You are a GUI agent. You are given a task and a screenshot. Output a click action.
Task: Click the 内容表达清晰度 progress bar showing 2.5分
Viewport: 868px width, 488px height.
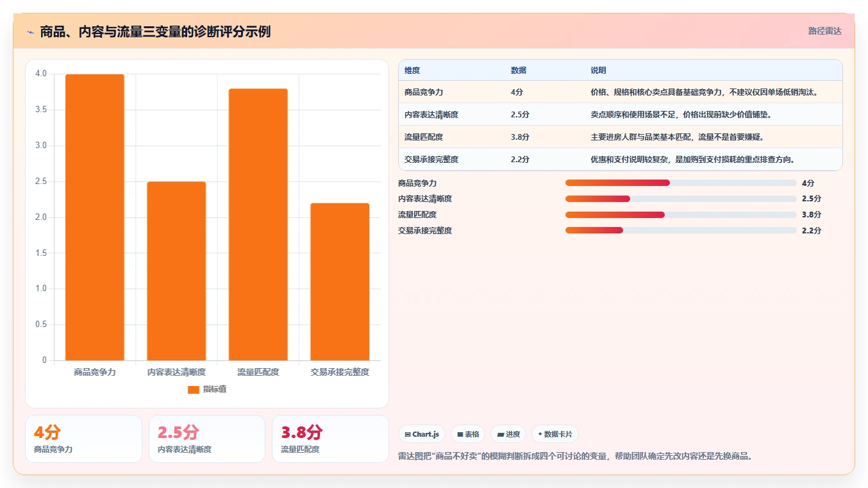[x=681, y=199]
